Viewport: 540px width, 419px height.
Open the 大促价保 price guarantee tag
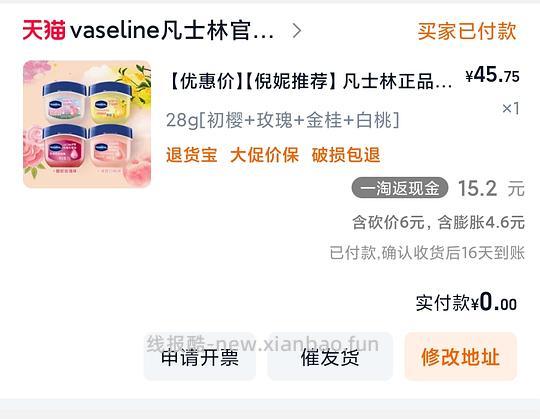point(264,155)
